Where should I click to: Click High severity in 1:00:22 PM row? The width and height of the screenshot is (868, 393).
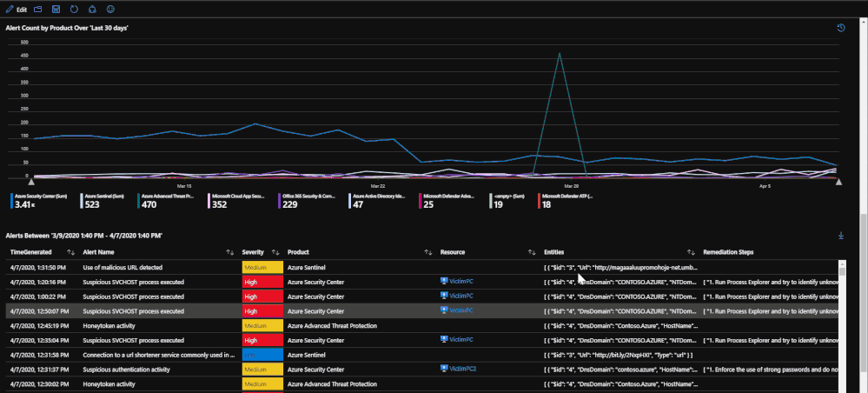(x=262, y=296)
